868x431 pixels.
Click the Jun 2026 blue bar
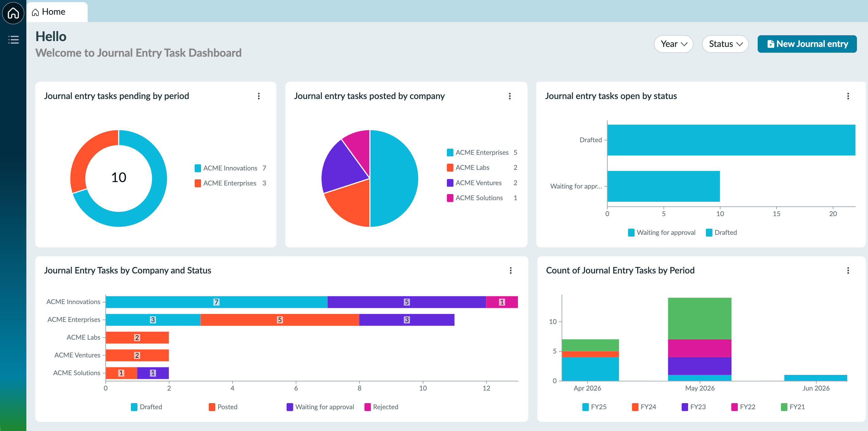[815, 378]
